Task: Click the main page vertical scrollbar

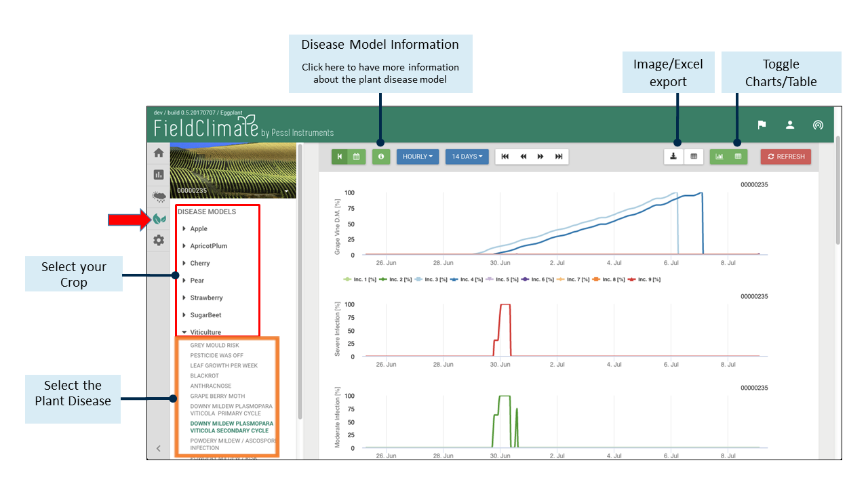Action: [837, 190]
